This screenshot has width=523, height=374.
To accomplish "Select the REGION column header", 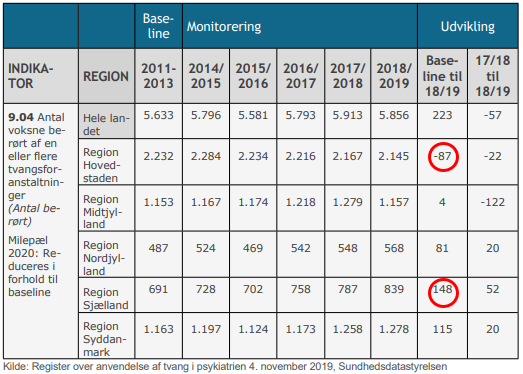I will pyautogui.click(x=106, y=76).
